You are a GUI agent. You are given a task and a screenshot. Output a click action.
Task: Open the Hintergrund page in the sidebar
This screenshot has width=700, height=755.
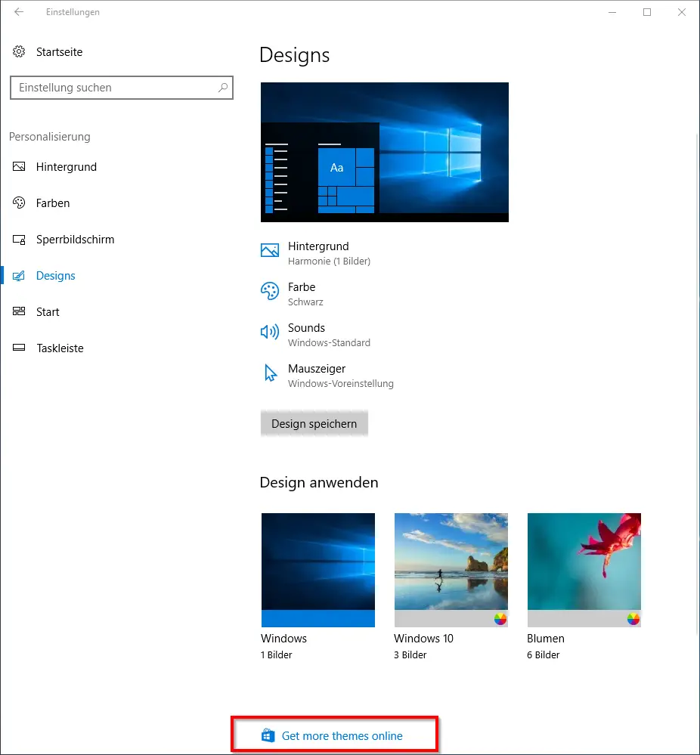click(x=67, y=166)
